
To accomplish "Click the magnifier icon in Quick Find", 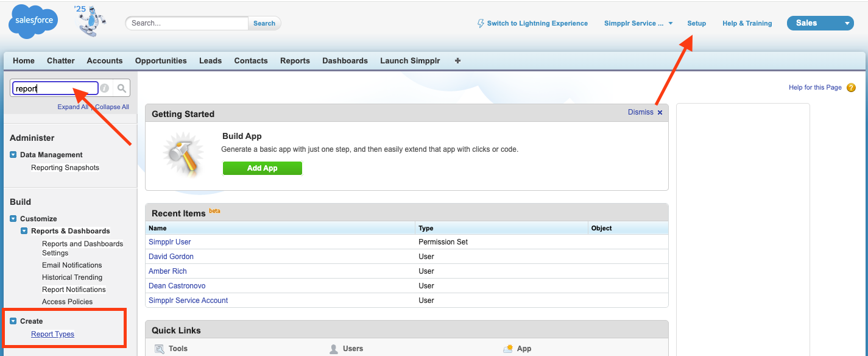I will click(122, 88).
